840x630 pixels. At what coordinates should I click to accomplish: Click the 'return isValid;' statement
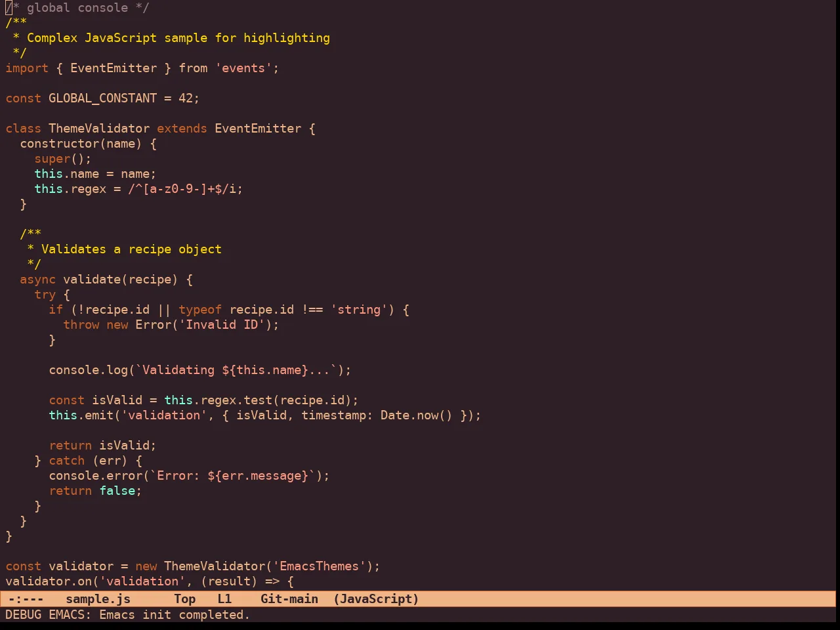[102, 446]
